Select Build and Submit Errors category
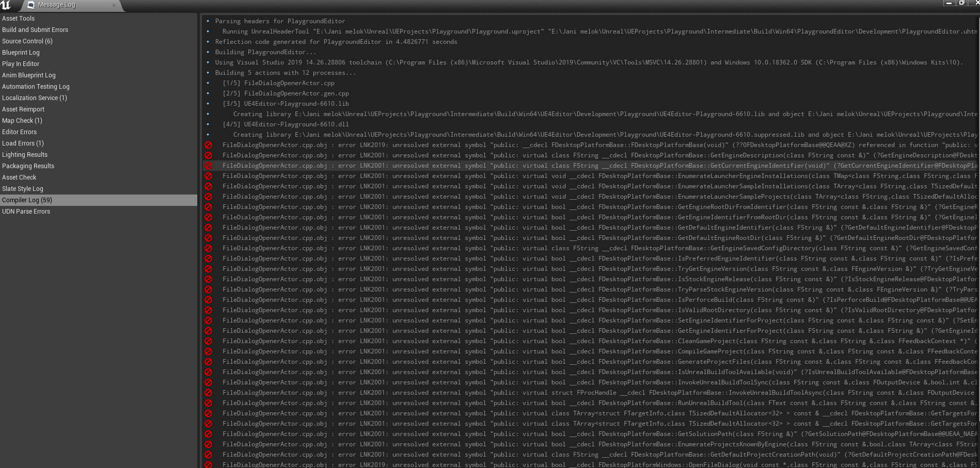This screenshot has width=980, height=468. tap(35, 30)
